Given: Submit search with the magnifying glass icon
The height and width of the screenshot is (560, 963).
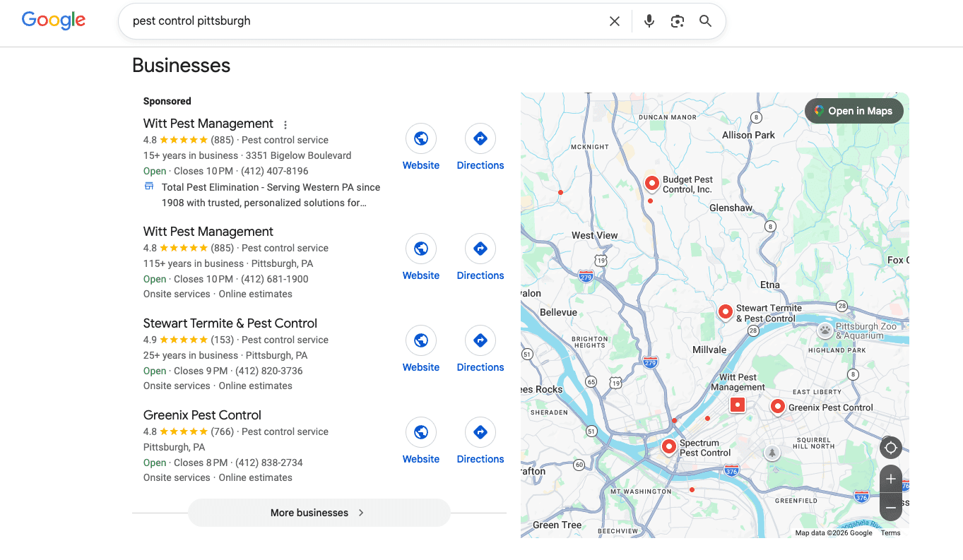Looking at the screenshot, I should 705,21.
